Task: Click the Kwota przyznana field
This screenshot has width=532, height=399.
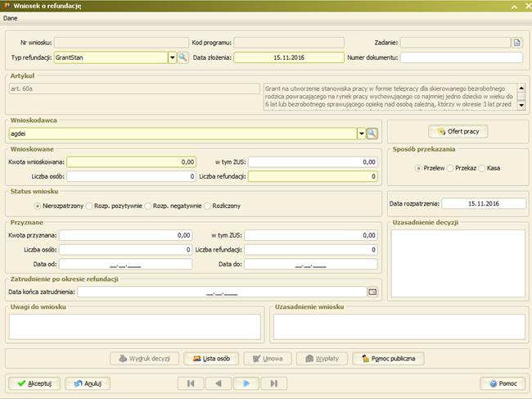Action: (x=125, y=235)
